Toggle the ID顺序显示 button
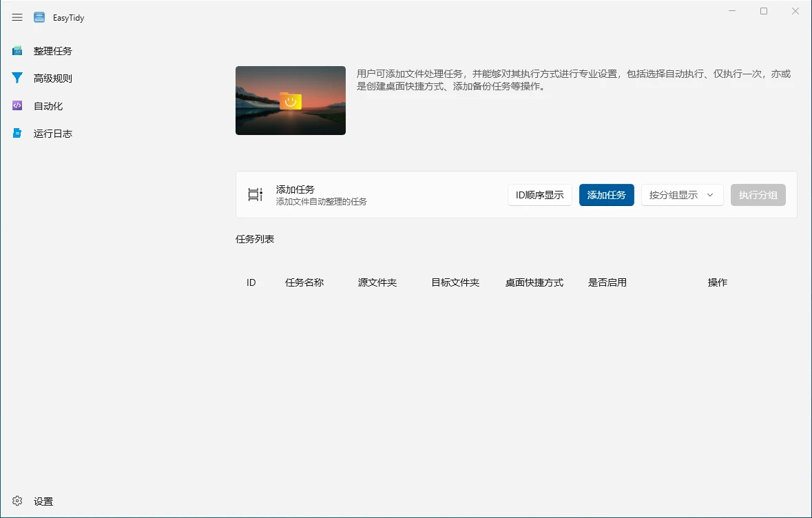The width and height of the screenshot is (812, 518). (539, 195)
